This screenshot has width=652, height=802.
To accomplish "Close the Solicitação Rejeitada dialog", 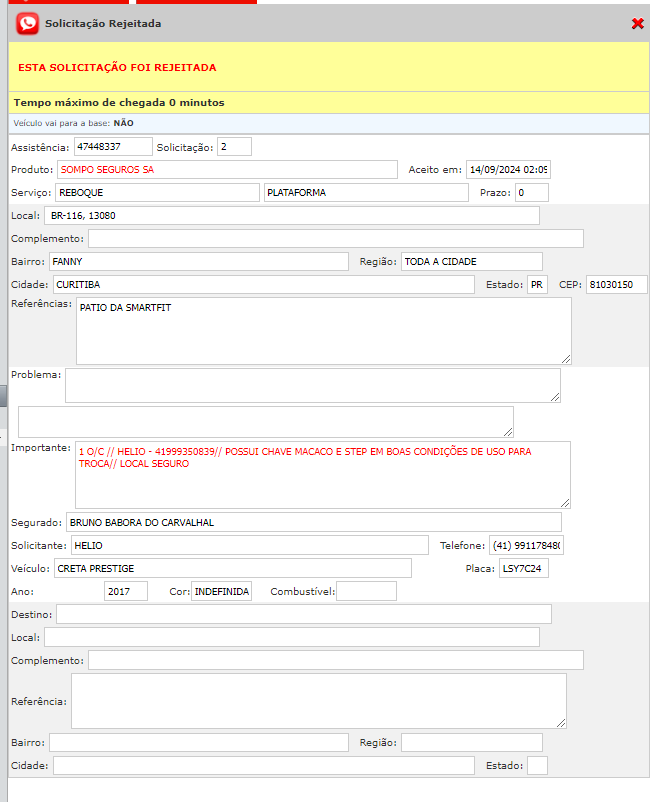I will point(637,23).
